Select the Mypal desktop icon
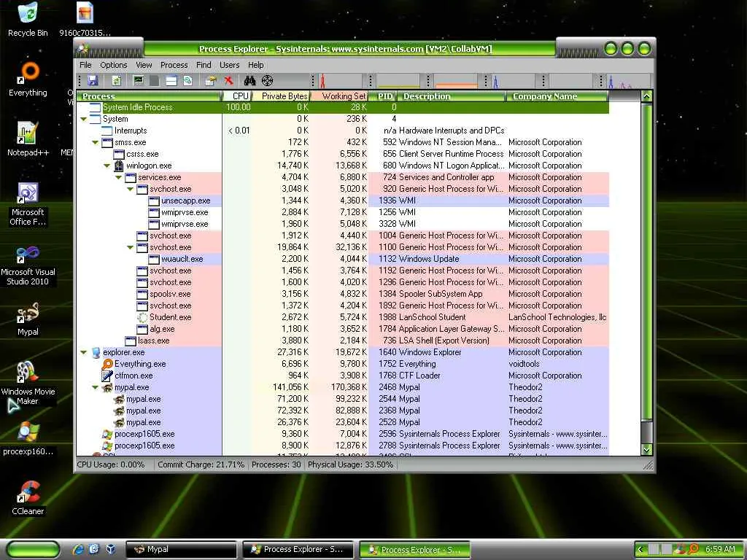747x560 pixels. 28,319
